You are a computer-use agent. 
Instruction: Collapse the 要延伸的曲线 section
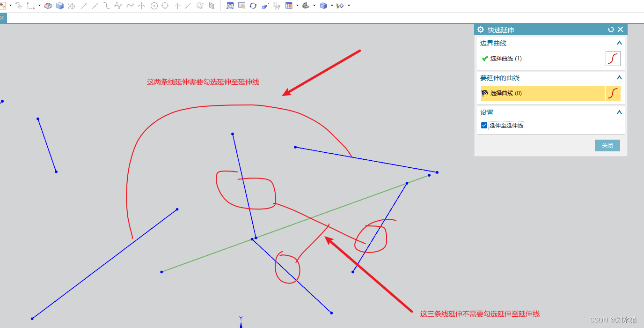[x=619, y=77]
